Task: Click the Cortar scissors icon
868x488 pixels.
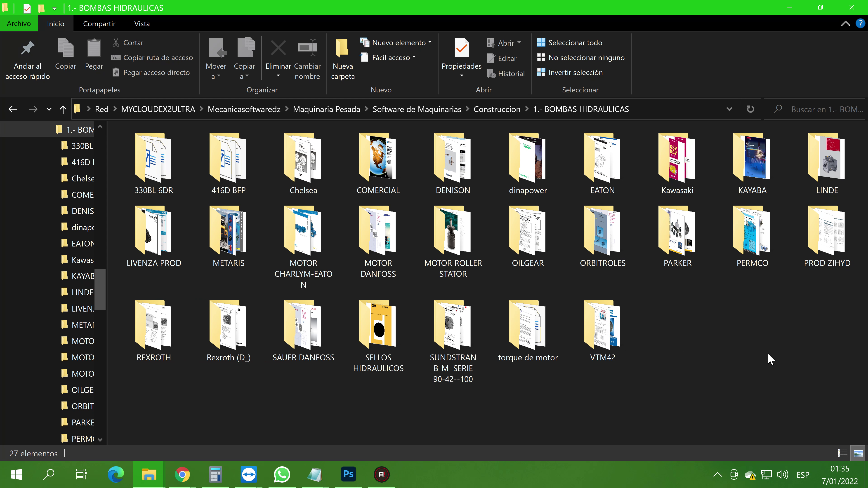Action: (x=116, y=42)
